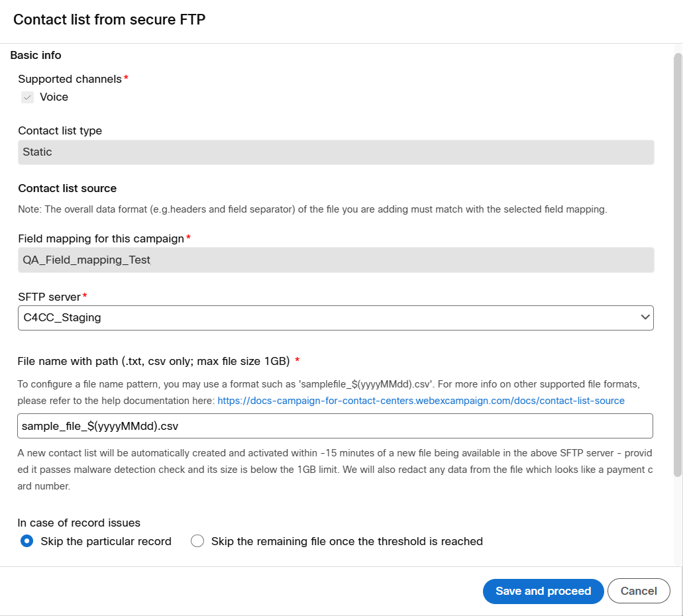Select the Skip the particular record radio button

(x=27, y=541)
